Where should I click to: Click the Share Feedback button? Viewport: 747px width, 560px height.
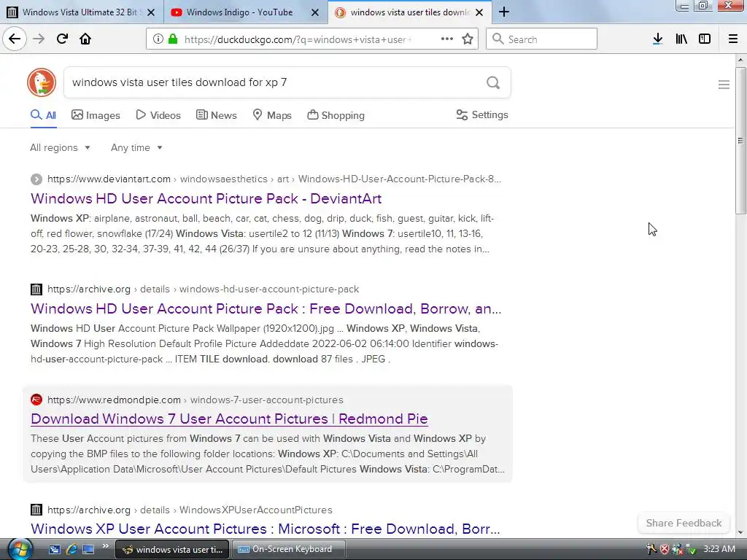pos(684,523)
